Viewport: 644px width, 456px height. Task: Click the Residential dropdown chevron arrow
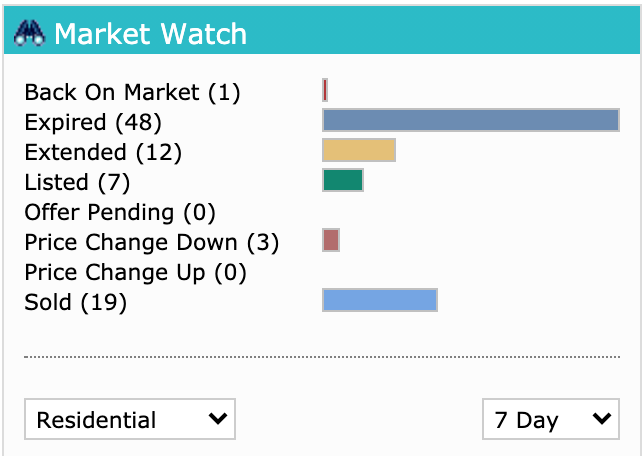point(218,419)
